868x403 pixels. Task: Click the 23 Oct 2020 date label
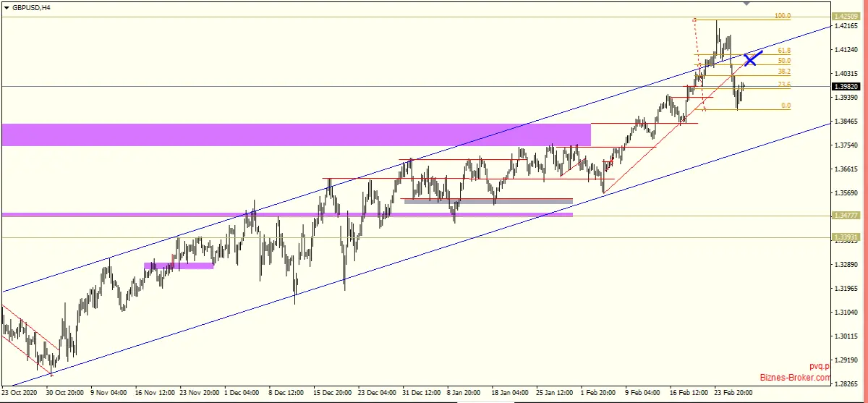20,392
